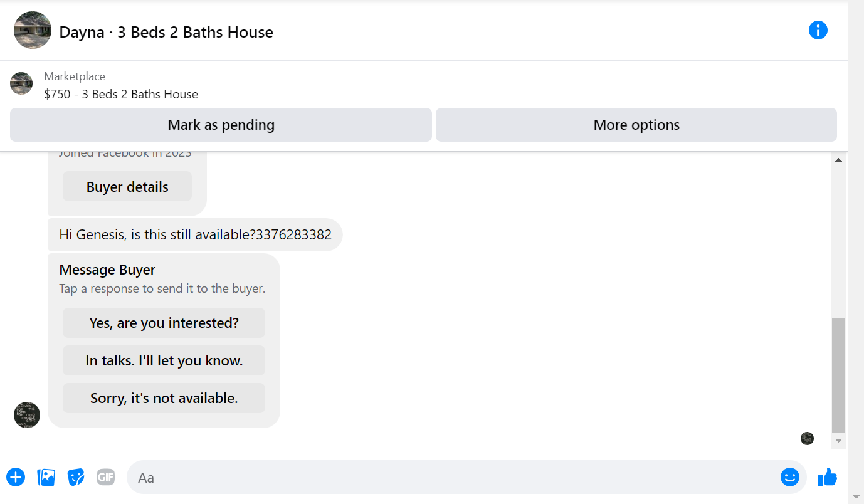
Task: Attach a photo using the image icon
Action: pos(46,477)
